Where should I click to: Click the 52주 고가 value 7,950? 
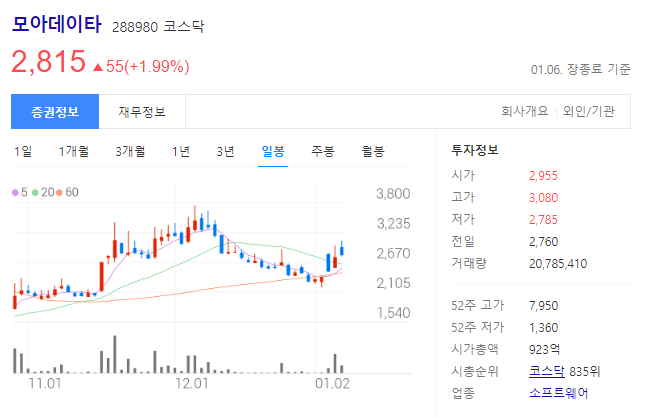coord(543,306)
